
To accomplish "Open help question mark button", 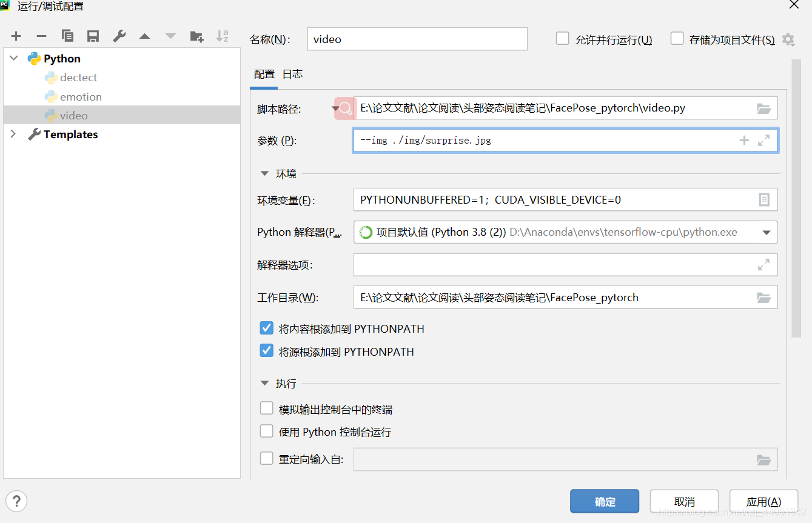I will coord(16,501).
